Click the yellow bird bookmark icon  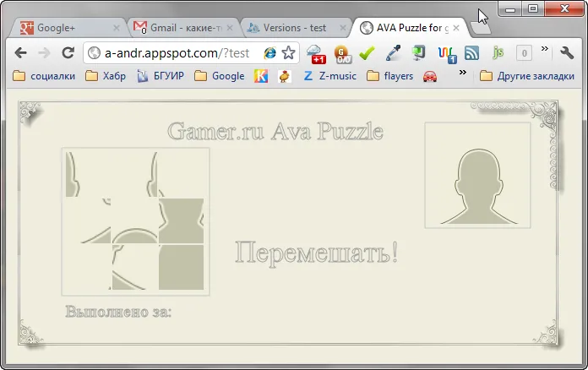click(285, 76)
